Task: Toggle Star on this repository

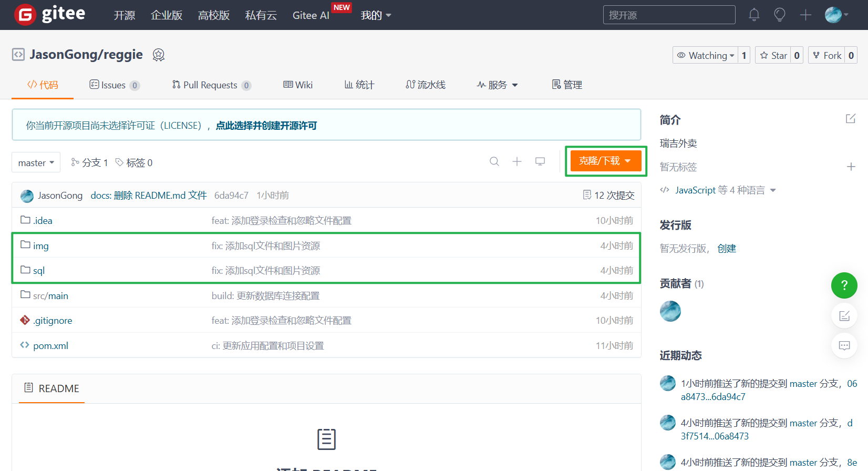Action: (773, 55)
